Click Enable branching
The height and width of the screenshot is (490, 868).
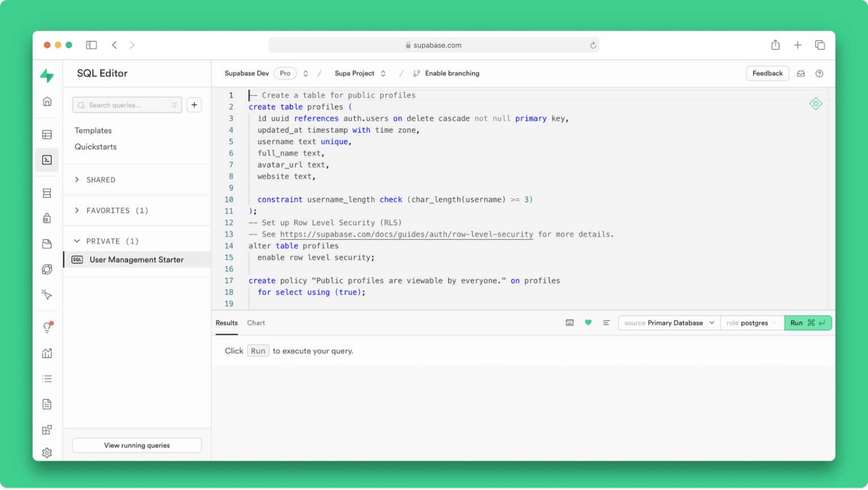[x=452, y=74]
